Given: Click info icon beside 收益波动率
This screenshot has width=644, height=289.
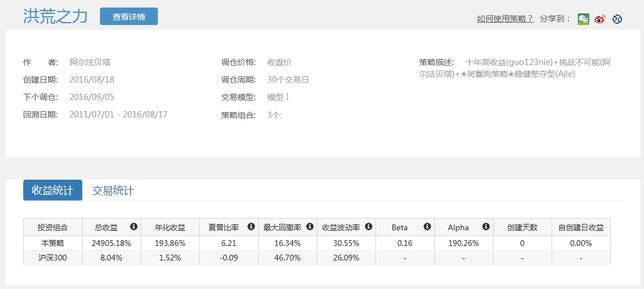Looking at the screenshot, I should (x=368, y=227).
